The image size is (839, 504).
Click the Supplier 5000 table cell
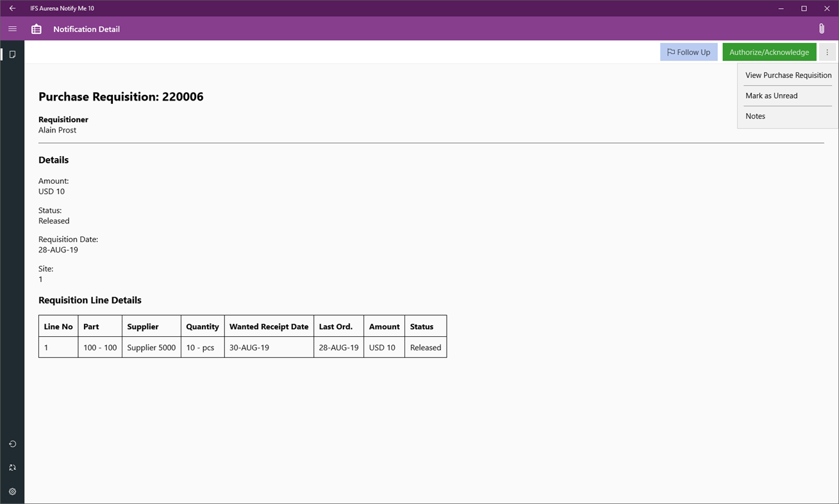151,347
